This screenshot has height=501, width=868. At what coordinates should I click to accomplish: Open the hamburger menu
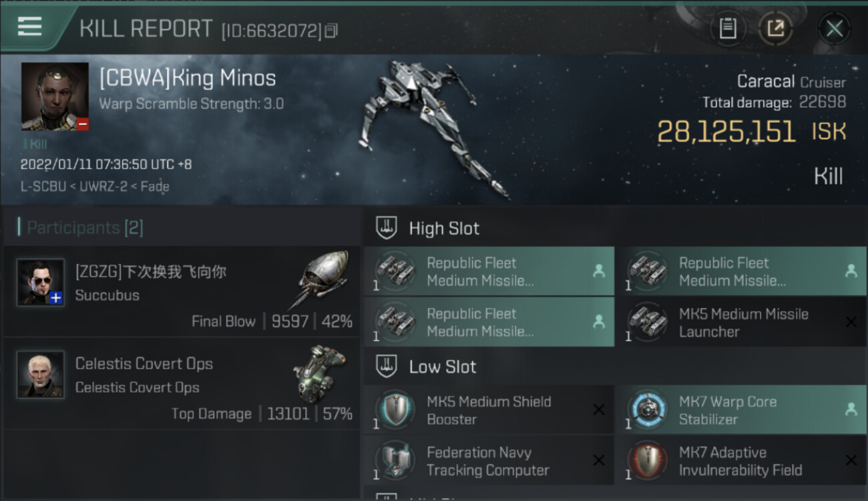tap(29, 27)
